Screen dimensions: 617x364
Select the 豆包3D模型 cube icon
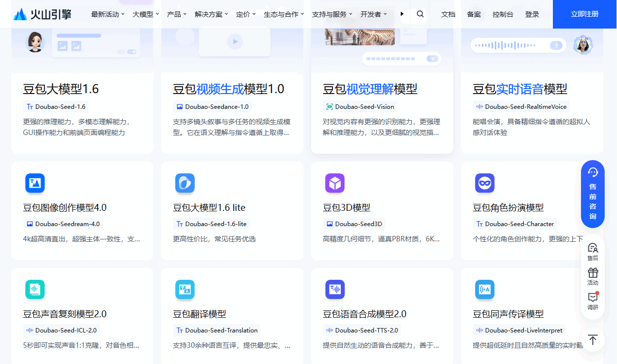point(335,183)
